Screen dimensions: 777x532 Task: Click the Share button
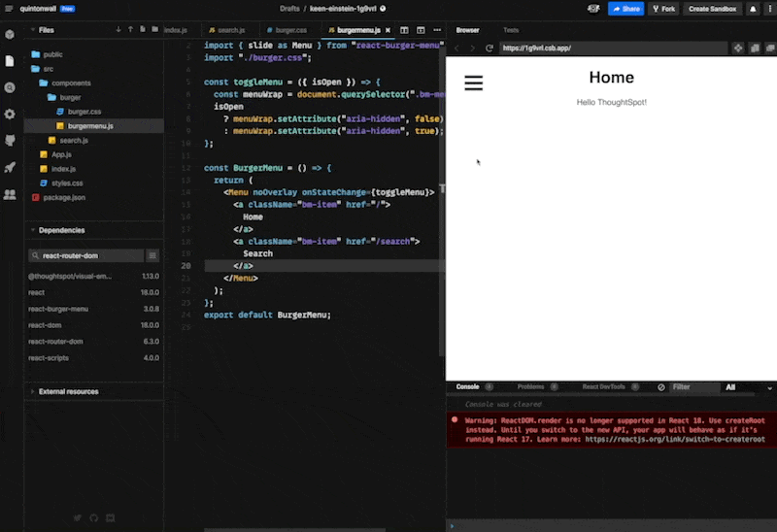[625, 9]
